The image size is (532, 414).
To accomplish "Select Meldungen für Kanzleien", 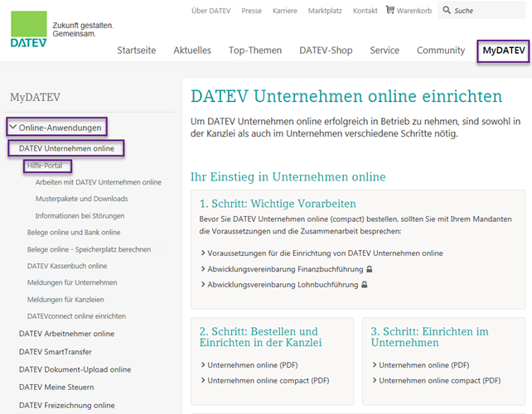I will click(65, 300).
